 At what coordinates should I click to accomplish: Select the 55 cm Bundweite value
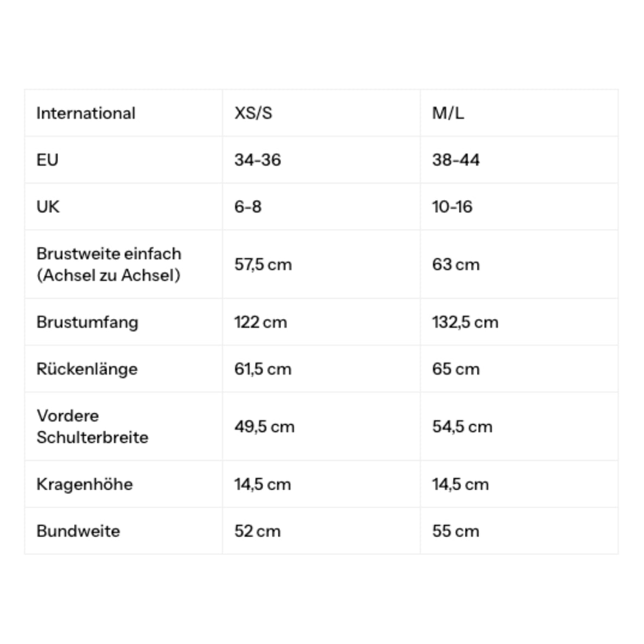(x=455, y=531)
